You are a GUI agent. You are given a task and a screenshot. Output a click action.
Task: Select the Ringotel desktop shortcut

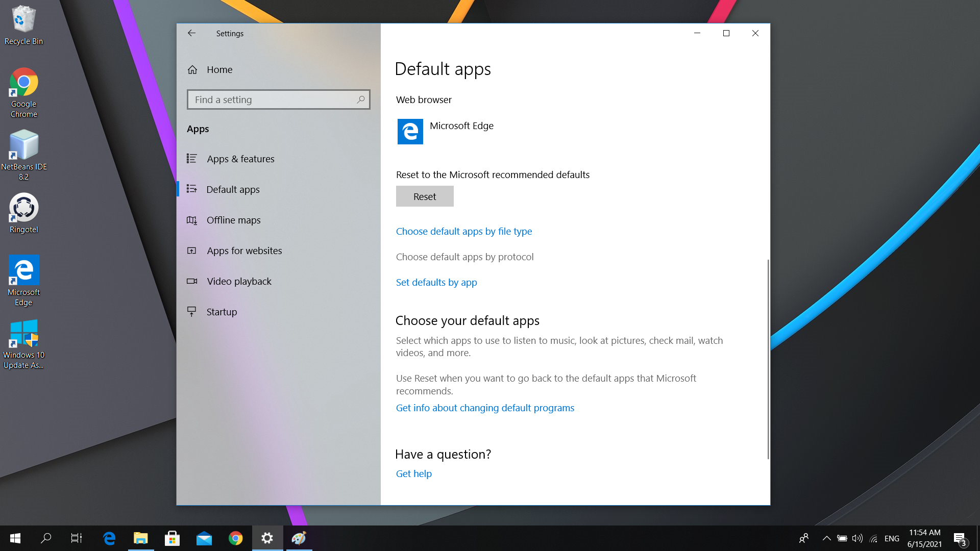click(x=23, y=213)
